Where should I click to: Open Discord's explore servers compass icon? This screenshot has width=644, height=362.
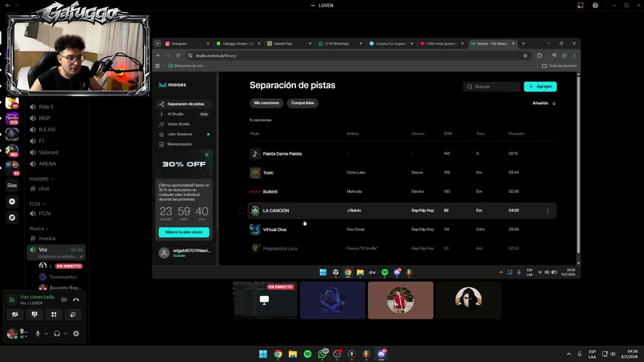(x=12, y=218)
